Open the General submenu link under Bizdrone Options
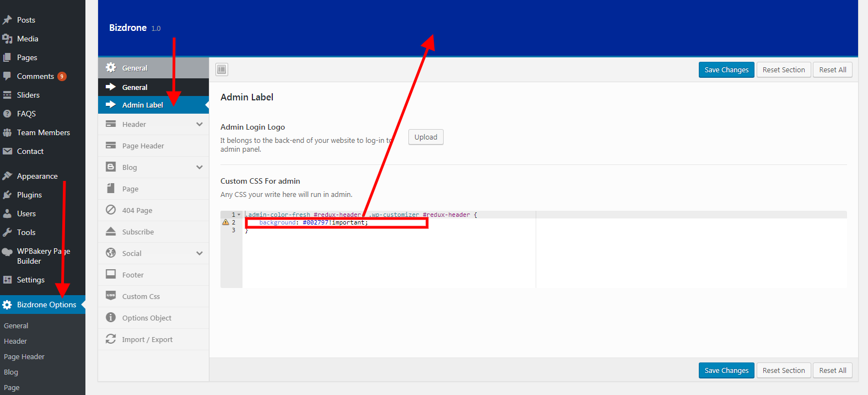Image resolution: width=868 pixels, height=395 pixels. 16,325
